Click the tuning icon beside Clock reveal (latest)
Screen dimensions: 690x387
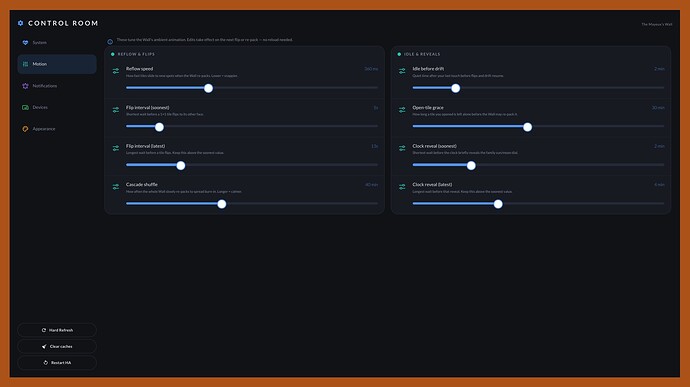[402, 187]
